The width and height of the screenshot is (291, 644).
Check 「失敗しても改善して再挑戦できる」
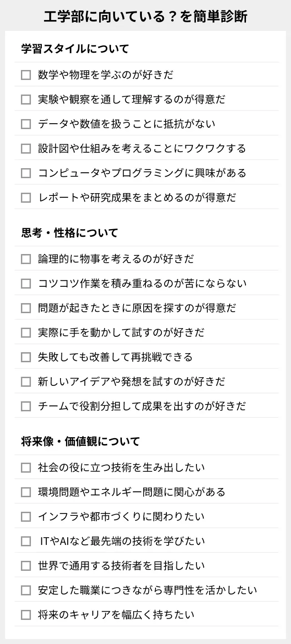[25, 357]
